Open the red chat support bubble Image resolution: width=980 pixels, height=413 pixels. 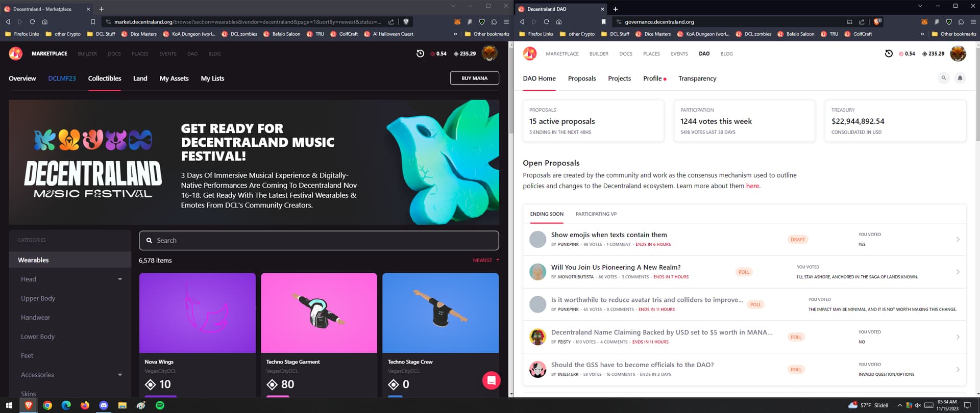[492, 380]
